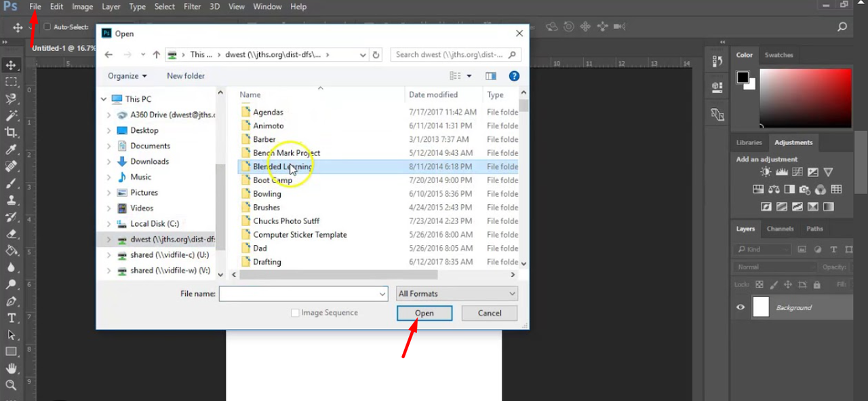Viewport: 868px width, 401px height.
Task: Click the File name input field
Action: pyautogui.click(x=303, y=294)
